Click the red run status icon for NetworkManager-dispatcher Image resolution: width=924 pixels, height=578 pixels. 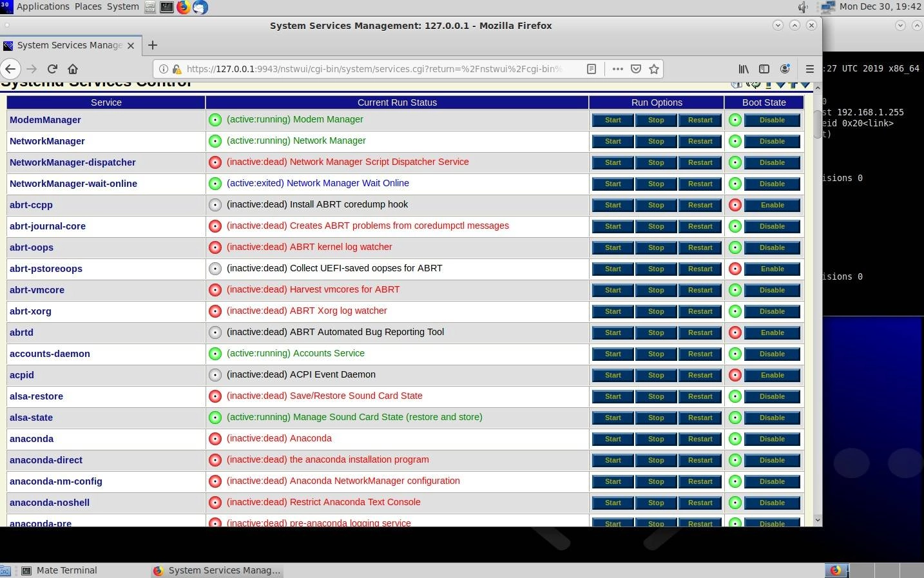click(215, 162)
